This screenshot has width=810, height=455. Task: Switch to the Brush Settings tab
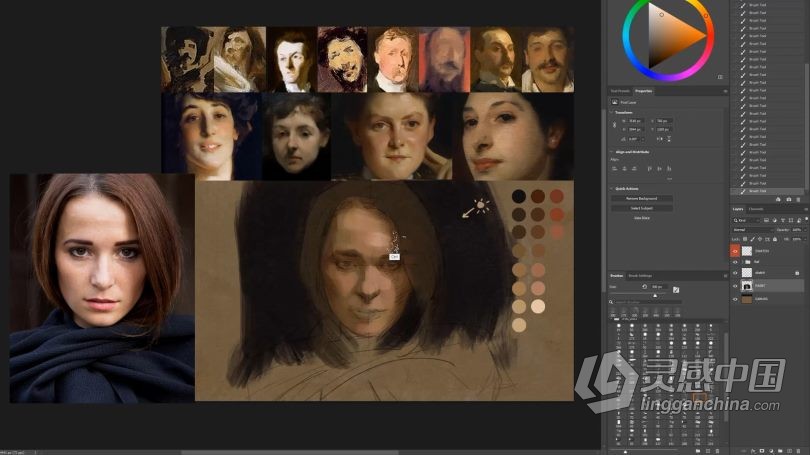pyautogui.click(x=640, y=276)
